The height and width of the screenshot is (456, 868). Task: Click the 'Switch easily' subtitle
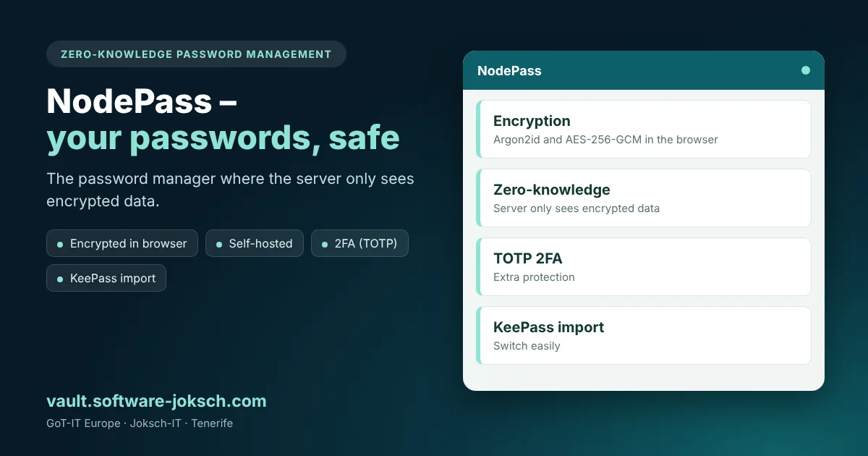tap(527, 346)
